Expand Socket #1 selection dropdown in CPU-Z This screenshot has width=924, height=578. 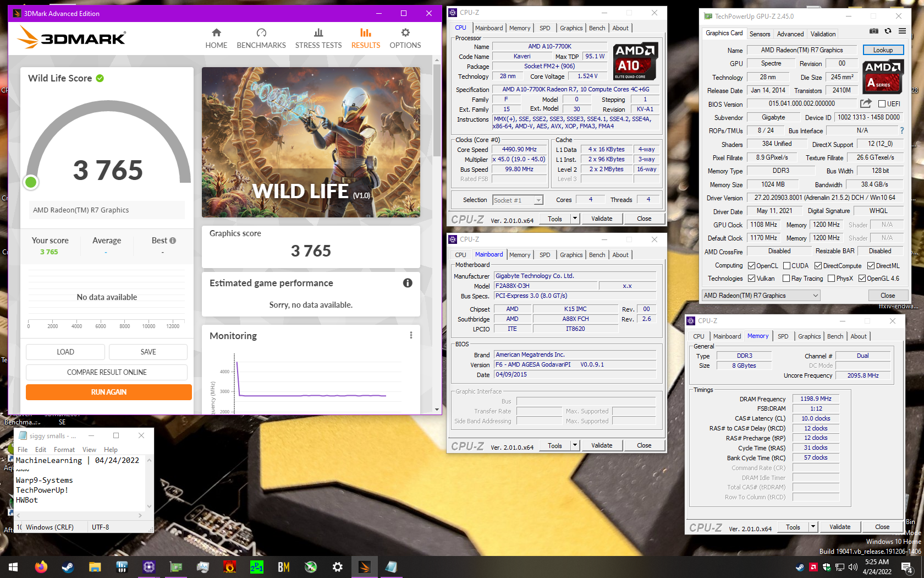click(x=538, y=200)
